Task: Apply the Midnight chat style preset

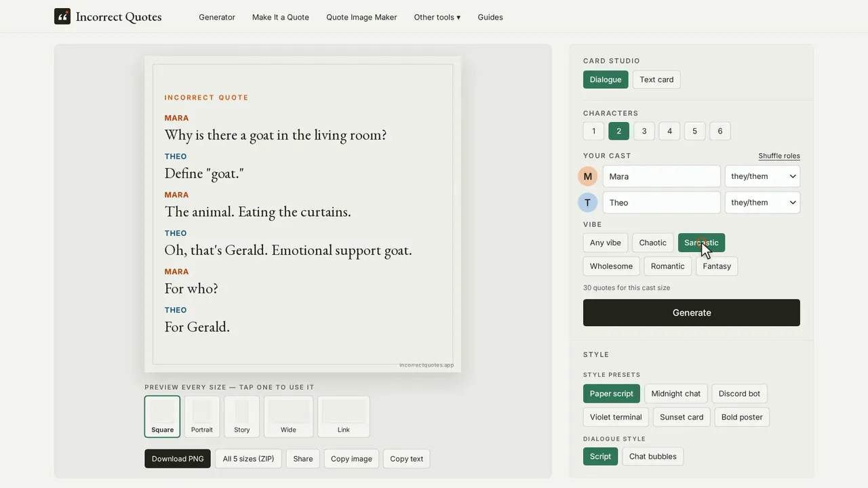Action: coord(676,394)
